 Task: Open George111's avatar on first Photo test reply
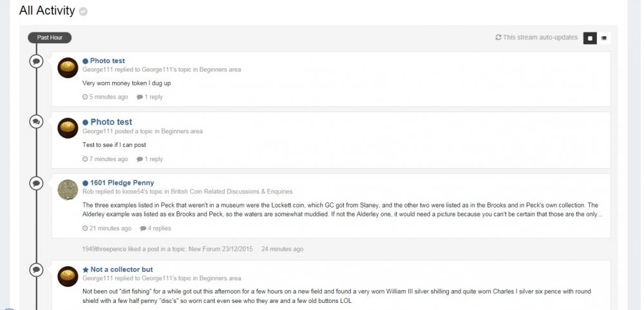tap(68, 68)
